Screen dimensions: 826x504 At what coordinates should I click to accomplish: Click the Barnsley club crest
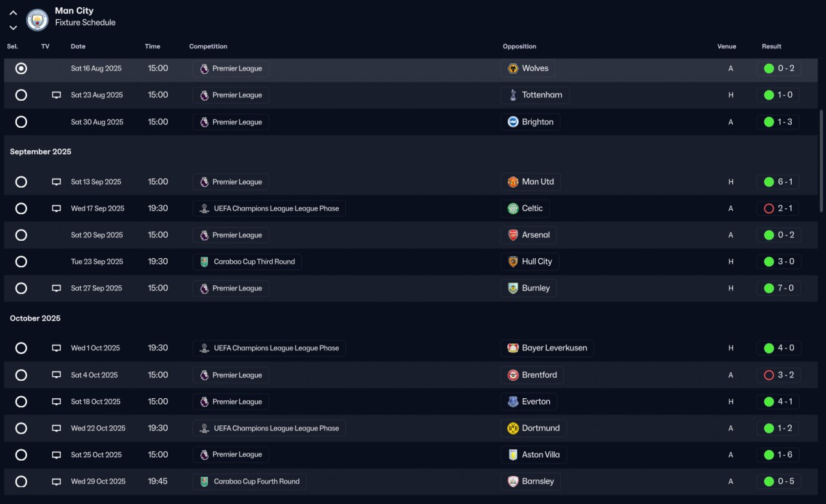(513, 481)
